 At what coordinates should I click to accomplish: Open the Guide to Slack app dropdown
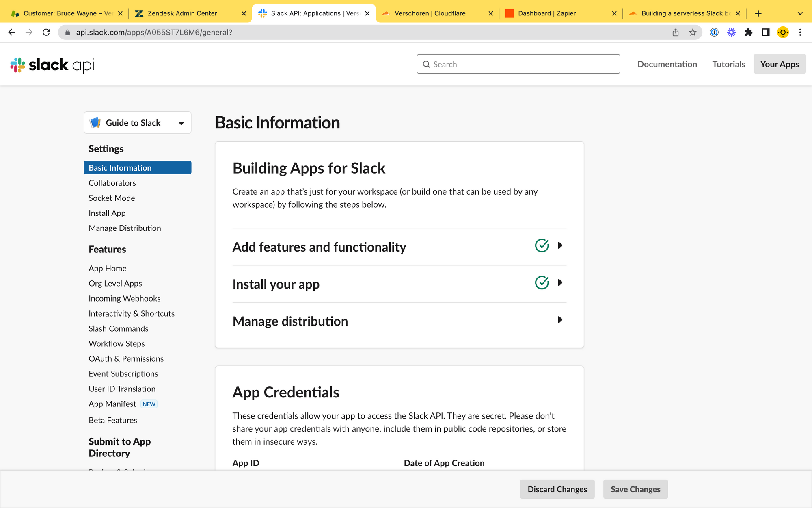tap(137, 123)
